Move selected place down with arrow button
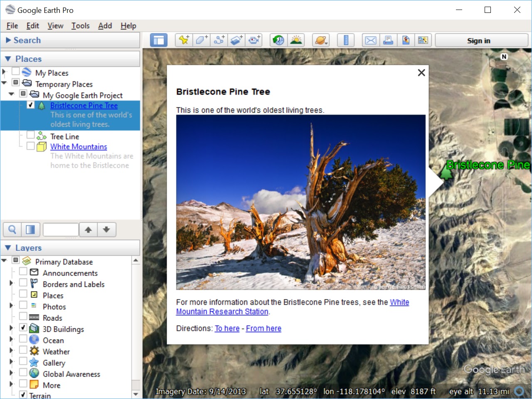 [x=106, y=229]
